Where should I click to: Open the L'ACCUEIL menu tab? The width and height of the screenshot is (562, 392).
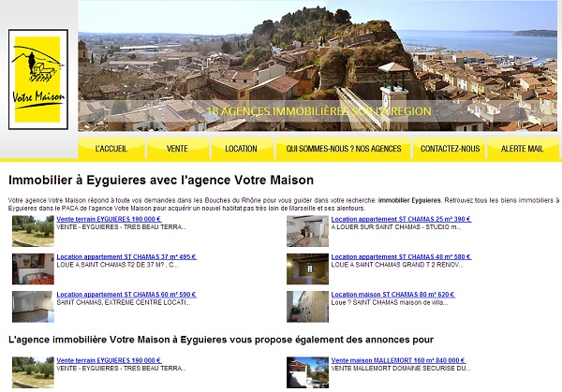[x=111, y=148]
